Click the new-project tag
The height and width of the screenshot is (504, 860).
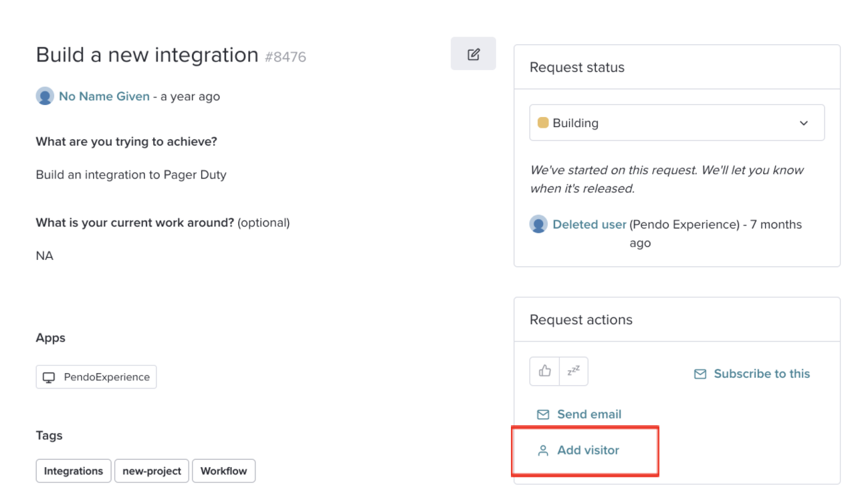152,471
